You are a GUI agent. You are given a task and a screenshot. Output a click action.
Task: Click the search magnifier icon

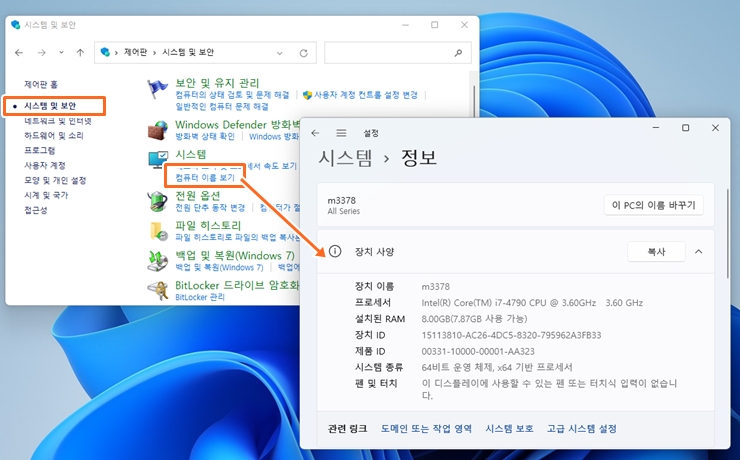(x=458, y=53)
